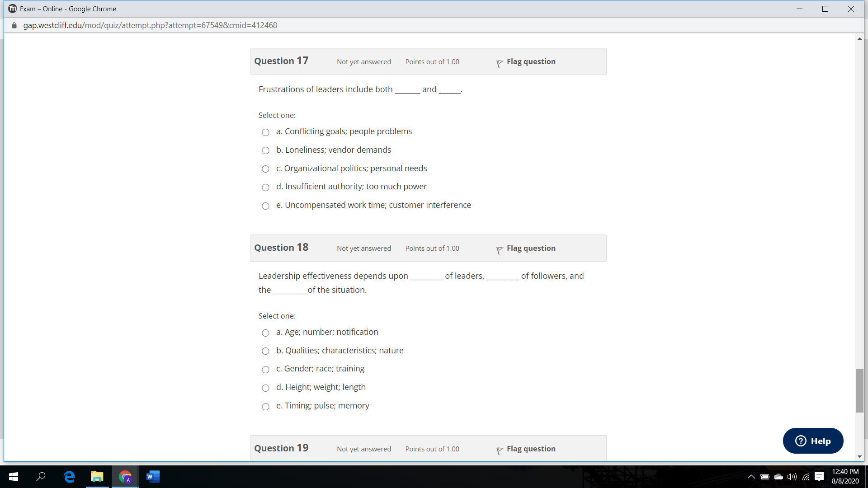Click the browser tab for Exam Online
This screenshot has height=488, width=868.
coord(68,8)
